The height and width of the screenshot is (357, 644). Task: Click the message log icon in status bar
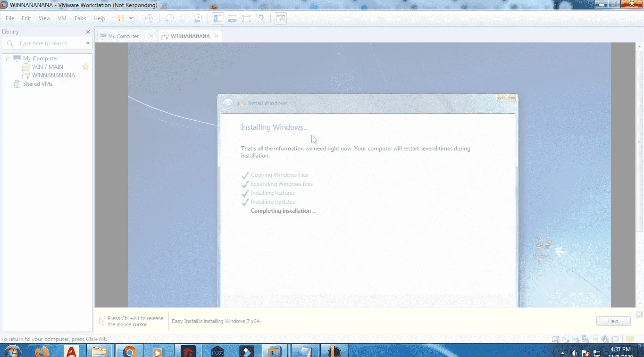[630, 339]
